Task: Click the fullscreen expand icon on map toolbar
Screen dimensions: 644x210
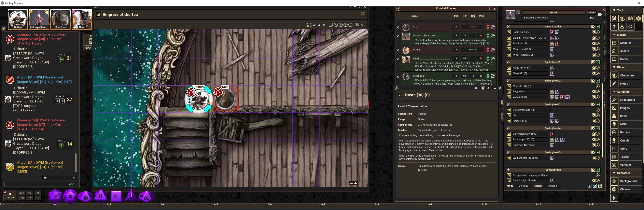Action: pyautogui.click(x=309, y=25)
